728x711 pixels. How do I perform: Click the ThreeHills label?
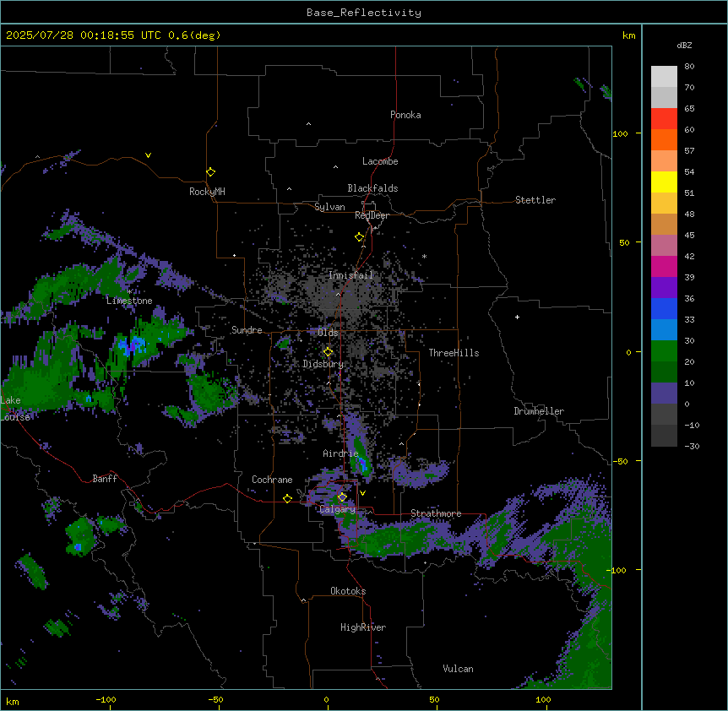[454, 353]
